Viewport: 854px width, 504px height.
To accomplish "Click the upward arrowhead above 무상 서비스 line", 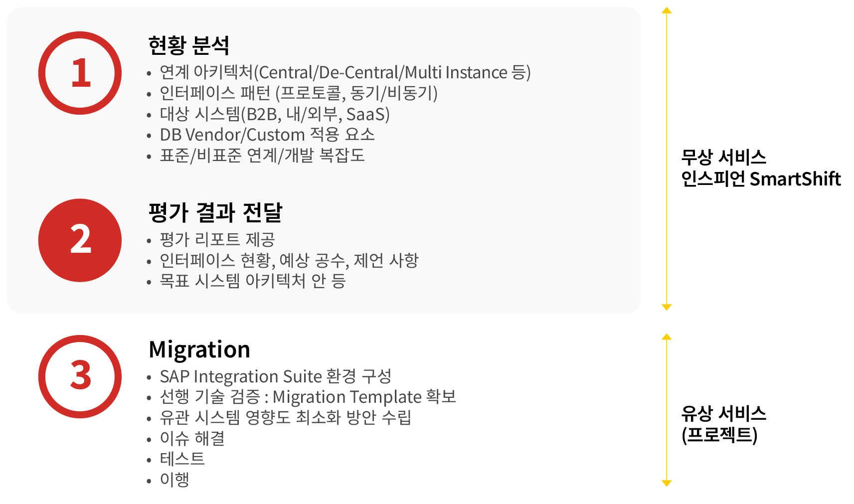I will tap(667, 10).
